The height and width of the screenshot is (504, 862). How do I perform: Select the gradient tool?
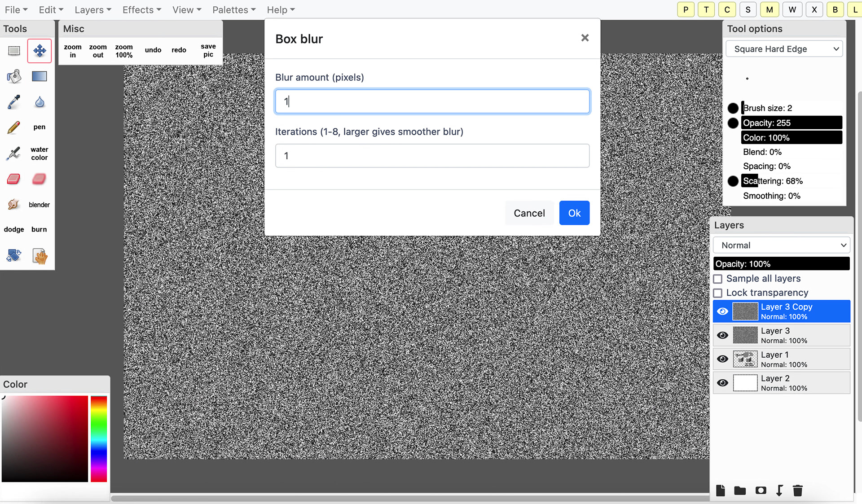coord(39,76)
